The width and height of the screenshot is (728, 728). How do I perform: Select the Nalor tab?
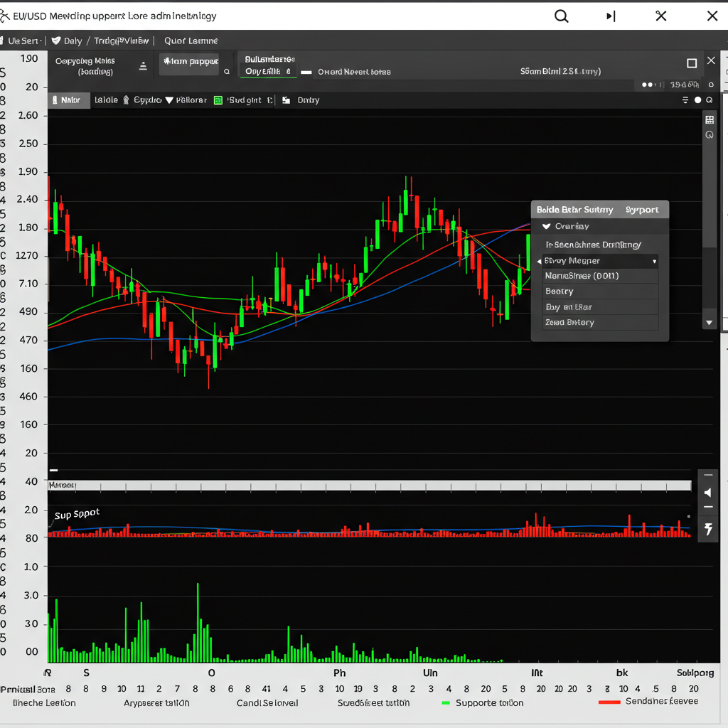(x=69, y=100)
